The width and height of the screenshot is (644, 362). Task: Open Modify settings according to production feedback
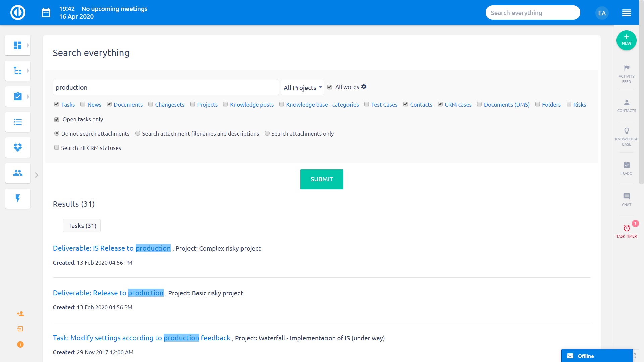point(142,338)
